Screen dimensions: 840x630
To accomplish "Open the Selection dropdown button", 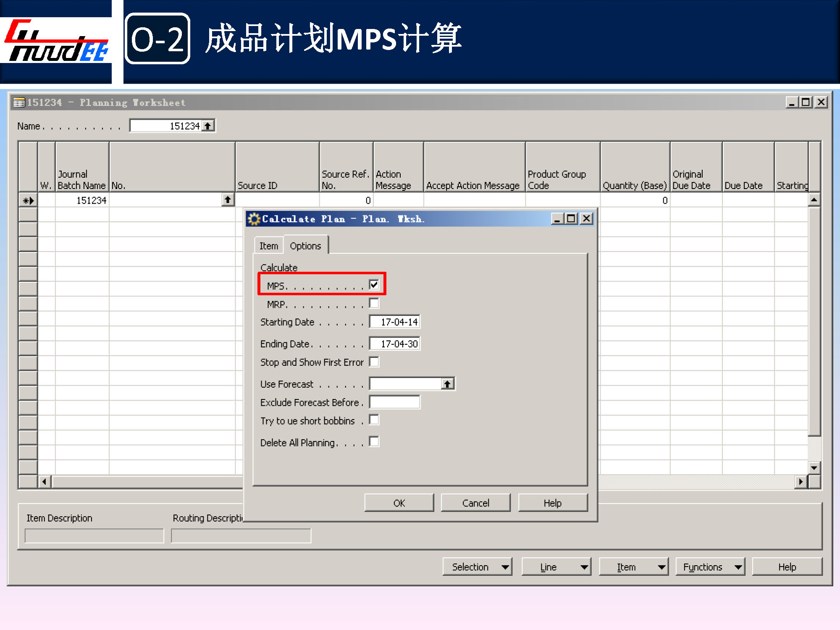I will point(477,567).
